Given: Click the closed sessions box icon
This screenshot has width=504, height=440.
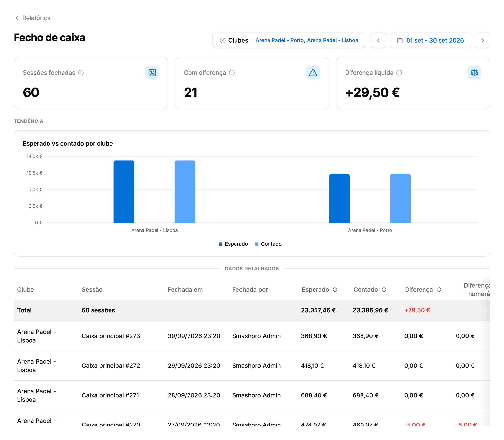Looking at the screenshot, I should pos(152,73).
